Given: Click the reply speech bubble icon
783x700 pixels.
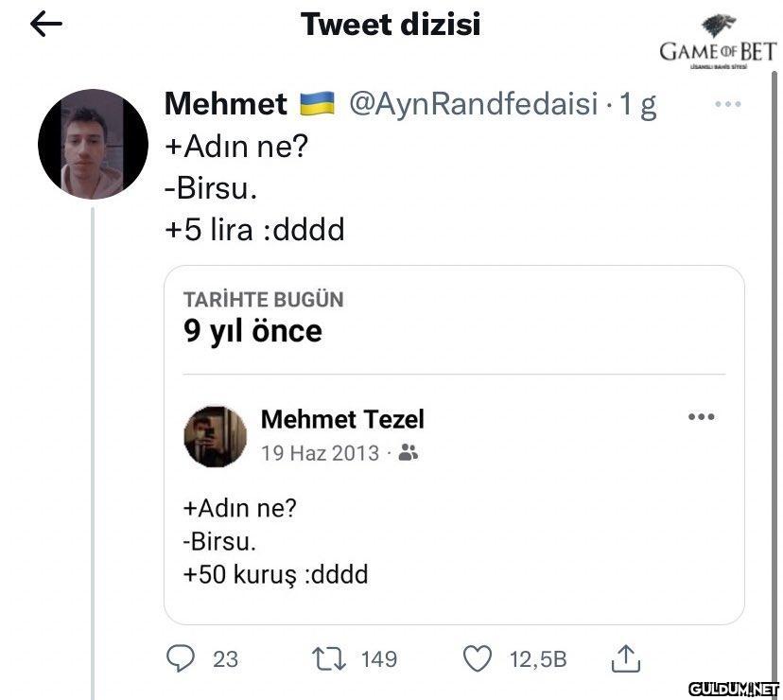Looking at the screenshot, I should click(x=181, y=658).
